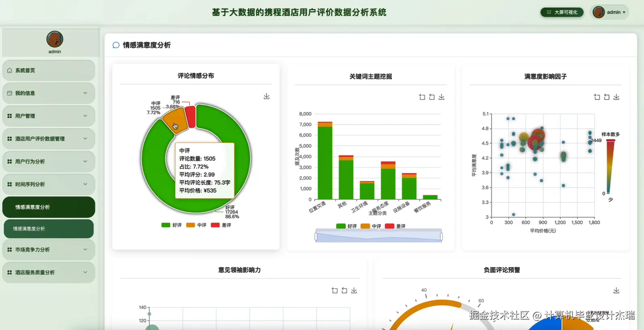
Task: Download the 评论情感分布 pie chart image
Action: pyautogui.click(x=266, y=96)
